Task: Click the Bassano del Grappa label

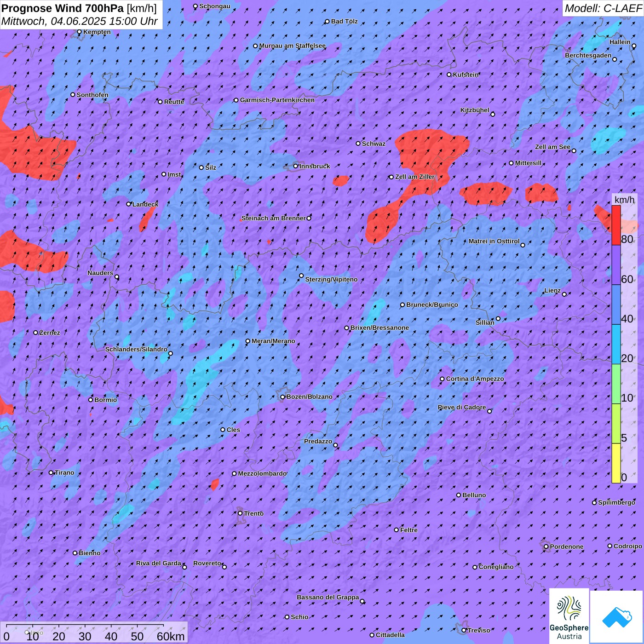Action: [328, 598]
